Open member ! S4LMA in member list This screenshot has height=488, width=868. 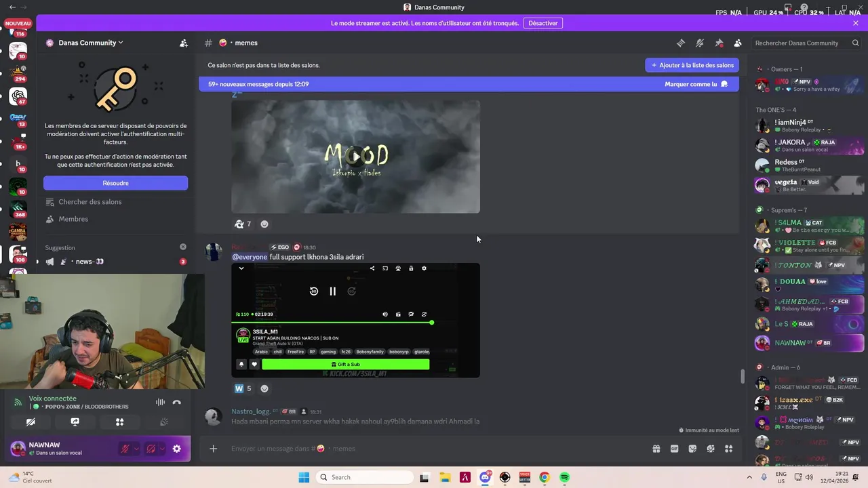(x=810, y=226)
